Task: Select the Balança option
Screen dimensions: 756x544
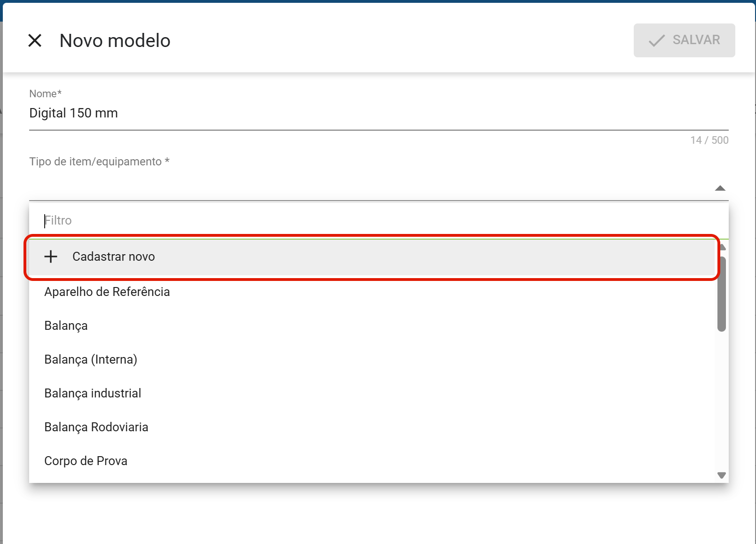Action: [371, 326]
